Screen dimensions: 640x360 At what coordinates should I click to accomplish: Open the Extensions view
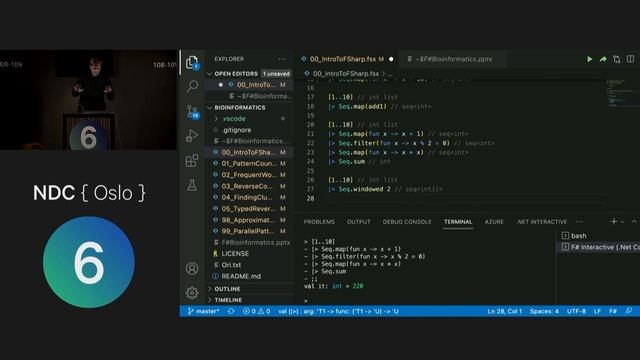[192, 160]
